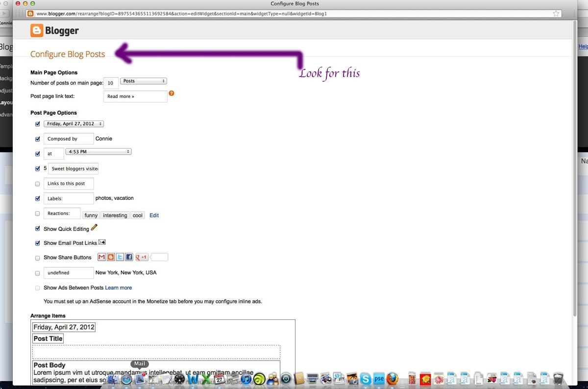The image size is (588, 389).
Task: Click the Links to this post field
Action: click(69, 184)
